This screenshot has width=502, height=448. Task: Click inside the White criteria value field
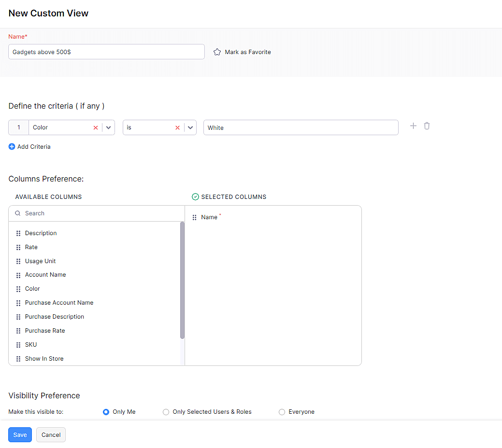click(x=301, y=127)
